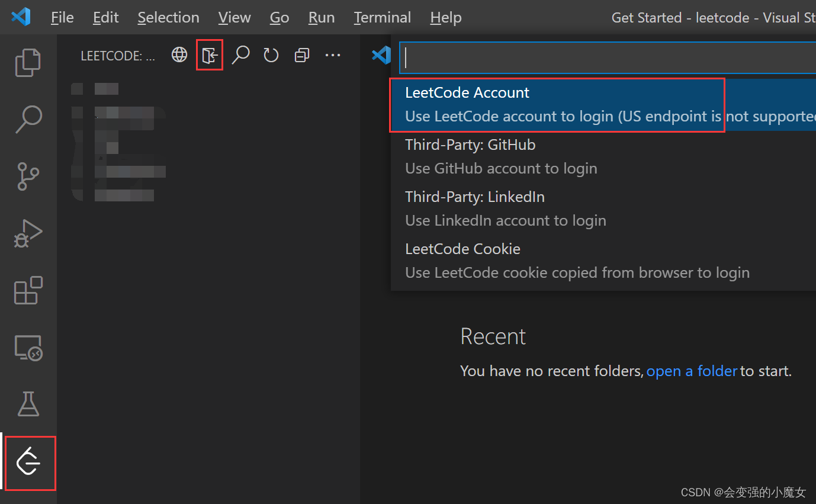Image resolution: width=816 pixels, height=504 pixels.
Task: Toggle the LeetCode endpoint with the globe icon
Action: [179, 54]
